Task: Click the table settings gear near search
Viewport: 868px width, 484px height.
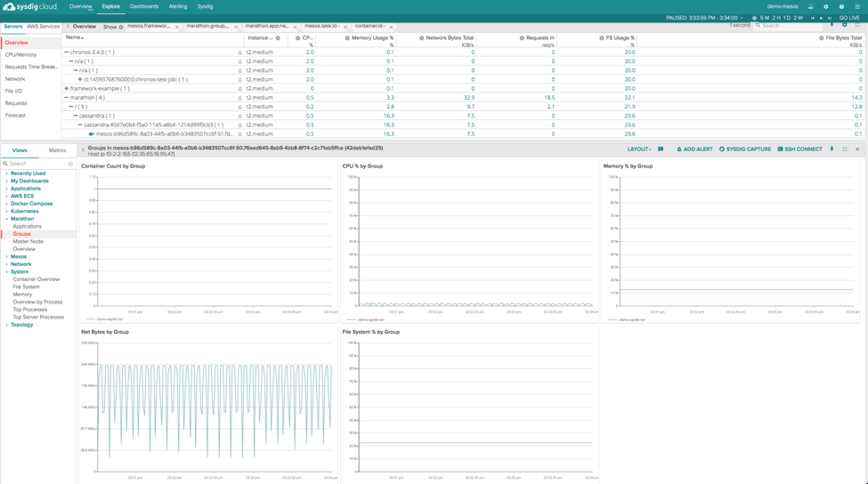Action: (x=845, y=25)
